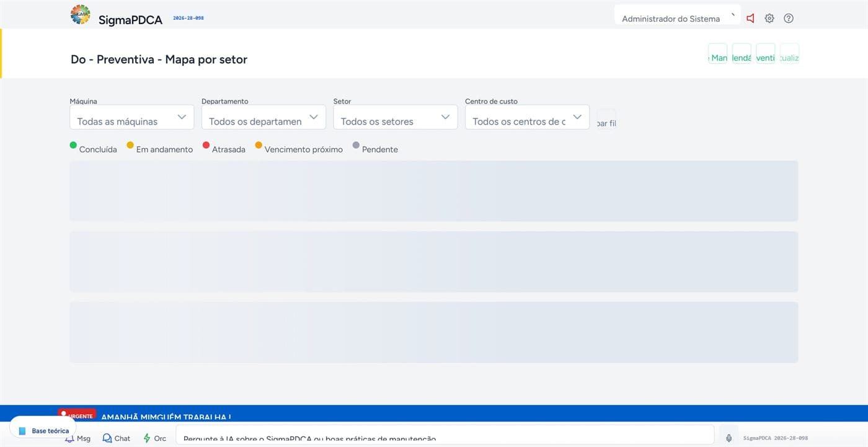Image resolution: width=868 pixels, height=447 pixels.
Task: Switch to the Chat tab
Action: [x=117, y=438]
